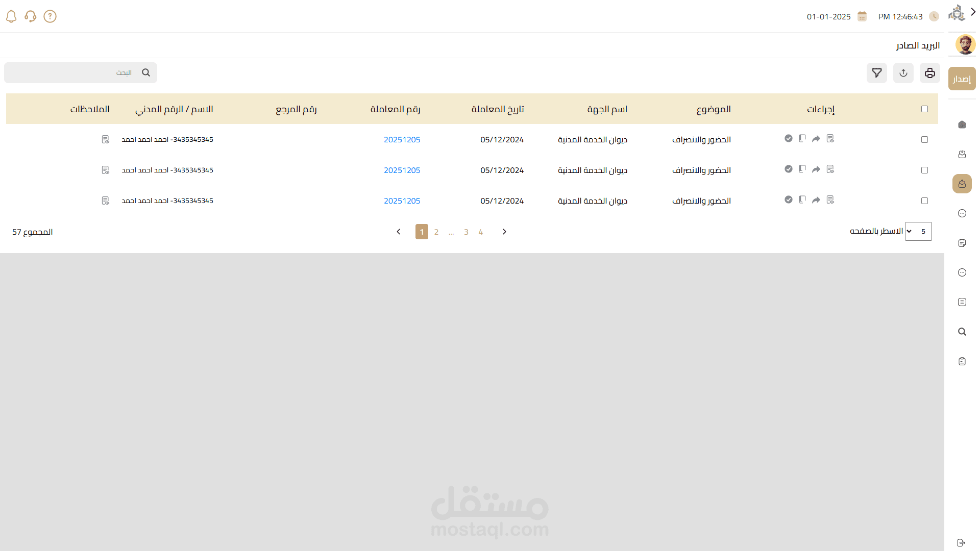Open the filter funnel icon
This screenshot has width=980, height=551.
pos(876,73)
